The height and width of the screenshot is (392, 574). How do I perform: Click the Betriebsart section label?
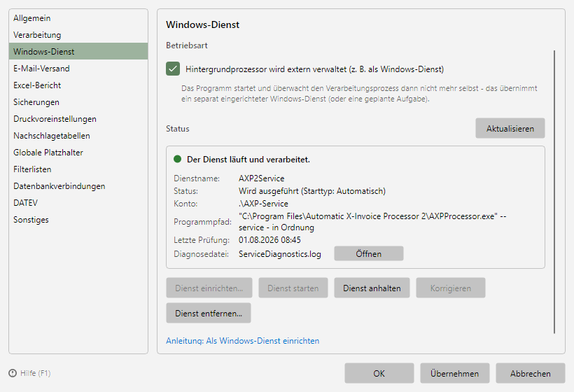(187, 45)
